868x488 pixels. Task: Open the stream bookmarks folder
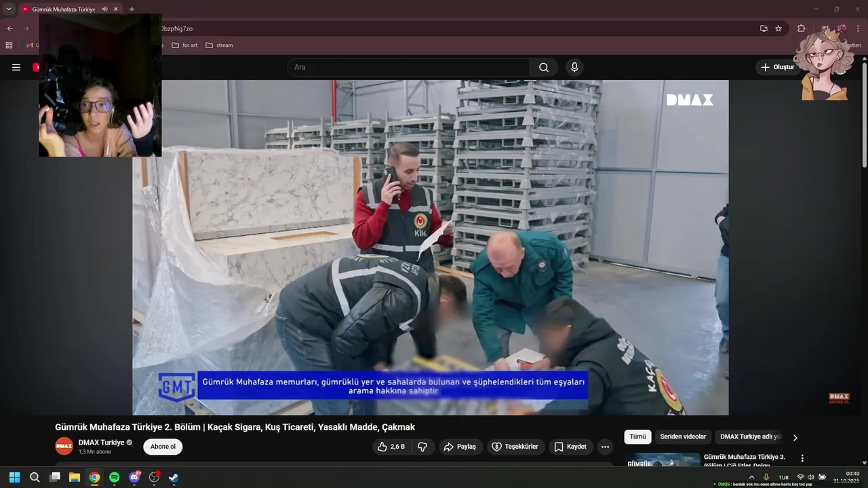[219, 45]
